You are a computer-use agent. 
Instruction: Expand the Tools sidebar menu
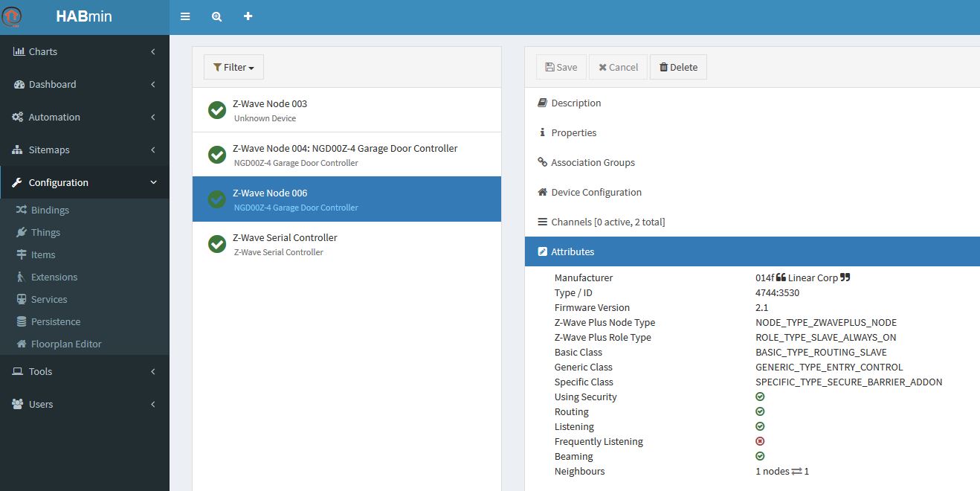pyautogui.click(x=84, y=371)
